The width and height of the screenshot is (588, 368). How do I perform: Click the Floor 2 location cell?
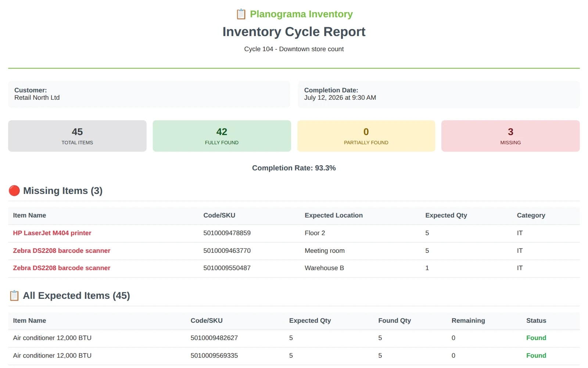[315, 233]
